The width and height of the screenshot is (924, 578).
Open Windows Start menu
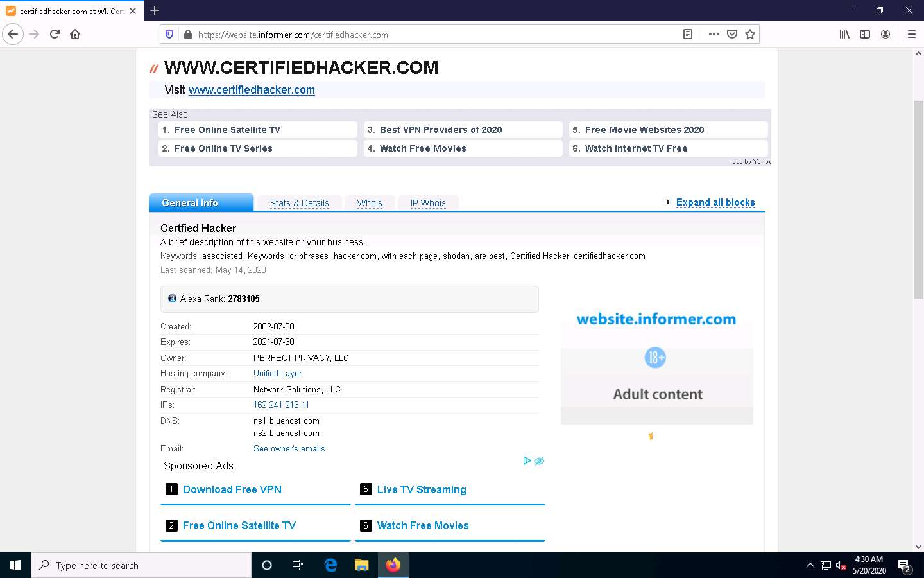pyautogui.click(x=15, y=565)
